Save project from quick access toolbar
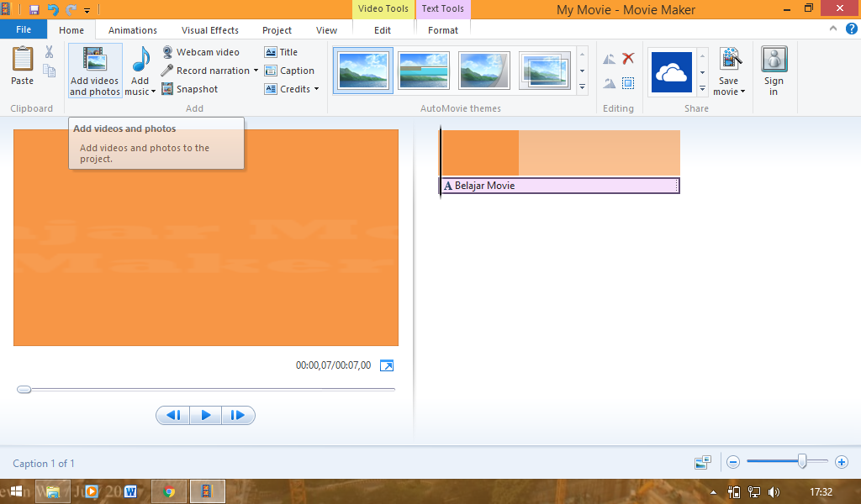 (x=34, y=10)
